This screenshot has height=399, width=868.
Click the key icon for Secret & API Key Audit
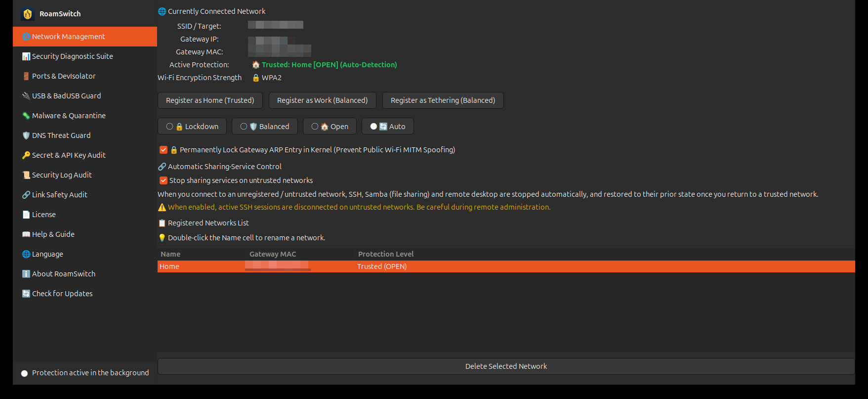26,155
